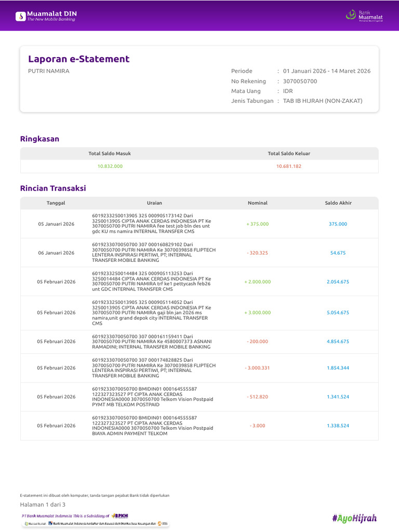Click the Ringkasan section heading
399x532 pixels.
[x=39, y=139]
